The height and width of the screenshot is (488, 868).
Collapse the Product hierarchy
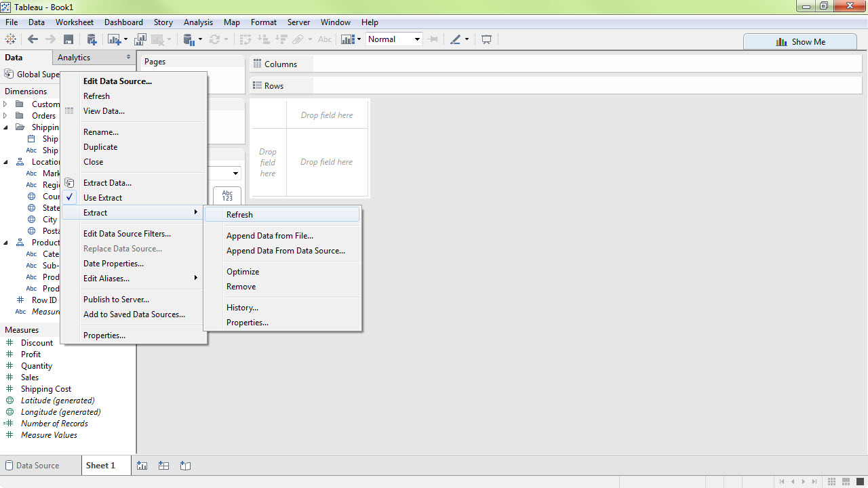click(5, 243)
